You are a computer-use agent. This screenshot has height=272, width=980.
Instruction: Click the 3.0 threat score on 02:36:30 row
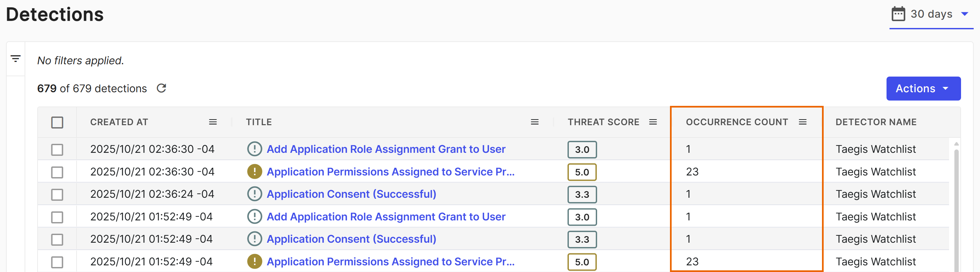pyautogui.click(x=582, y=149)
